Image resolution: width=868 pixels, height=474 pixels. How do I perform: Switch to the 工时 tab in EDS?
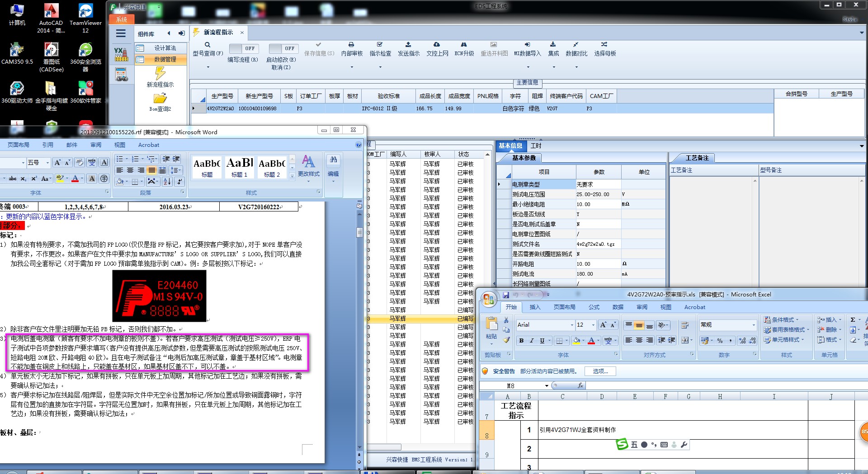point(536,146)
